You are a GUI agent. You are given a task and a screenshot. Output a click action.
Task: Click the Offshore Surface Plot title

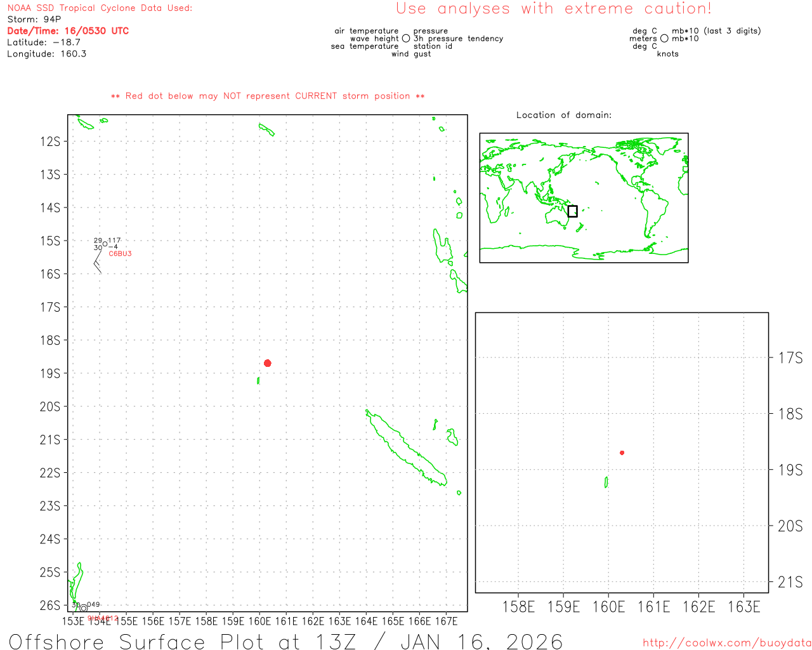(x=285, y=641)
